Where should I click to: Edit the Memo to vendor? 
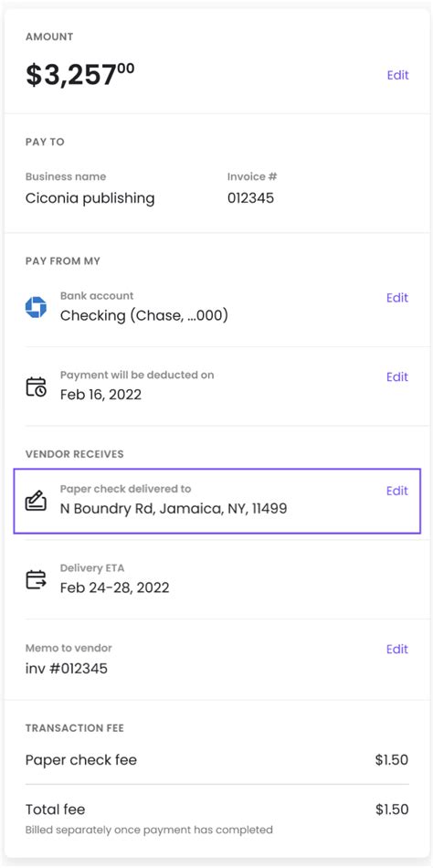tap(397, 650)
